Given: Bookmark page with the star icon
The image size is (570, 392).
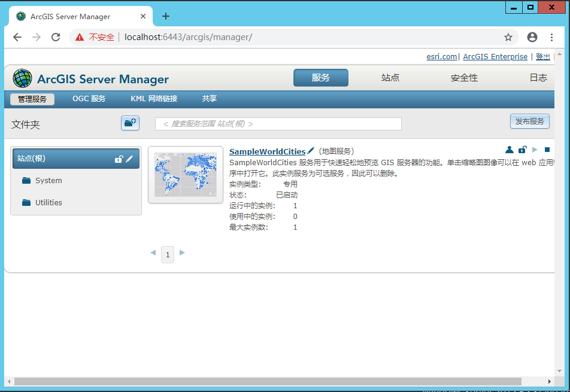Looking at the screenshot, I should [x=508, y=37].
